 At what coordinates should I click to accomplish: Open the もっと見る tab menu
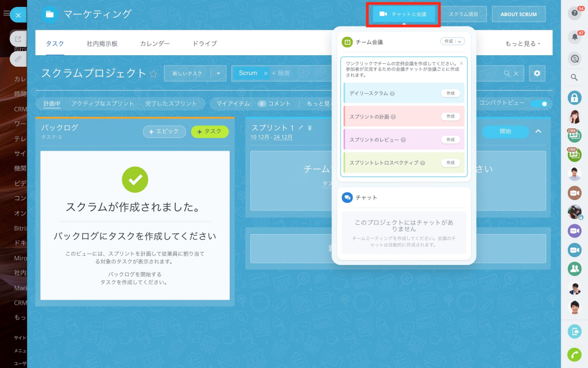coord(523,44)
